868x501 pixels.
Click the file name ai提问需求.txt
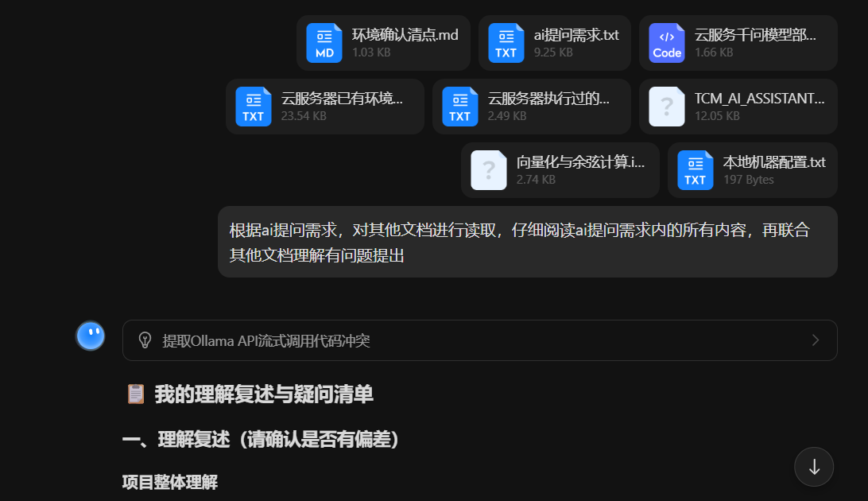576,35
